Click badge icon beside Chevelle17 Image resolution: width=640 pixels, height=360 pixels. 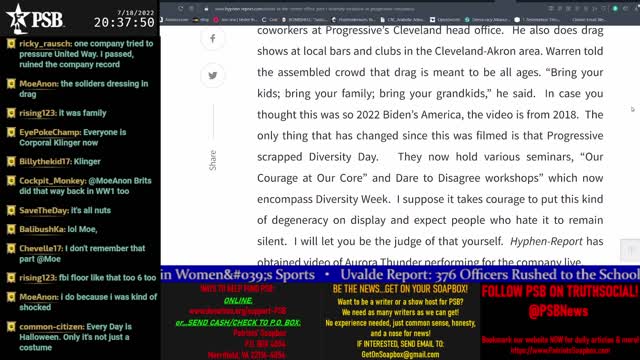tap(11, 249)
